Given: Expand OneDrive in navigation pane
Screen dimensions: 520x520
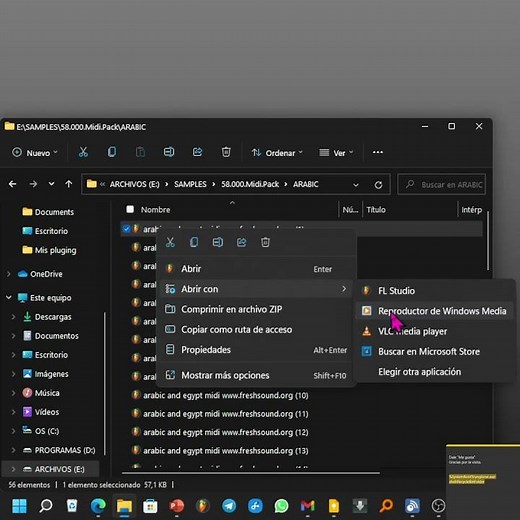Looking at the screenshot, I should tap(9, 274).
